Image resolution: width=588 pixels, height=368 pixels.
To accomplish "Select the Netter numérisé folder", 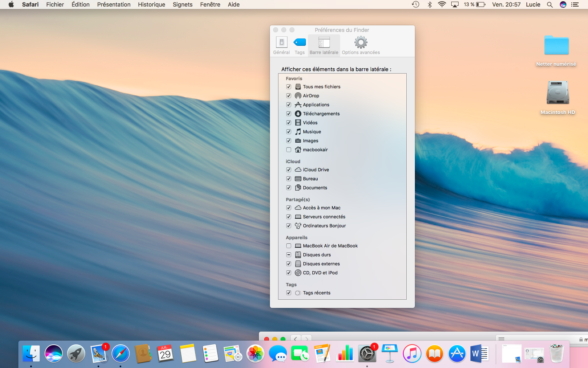I will click(556, 46).
